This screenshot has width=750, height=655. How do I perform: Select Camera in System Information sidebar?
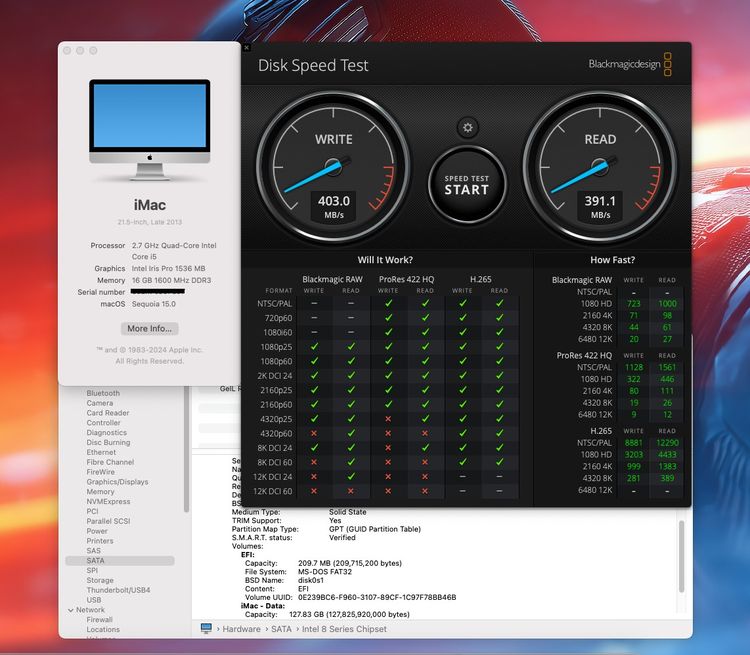100,403
